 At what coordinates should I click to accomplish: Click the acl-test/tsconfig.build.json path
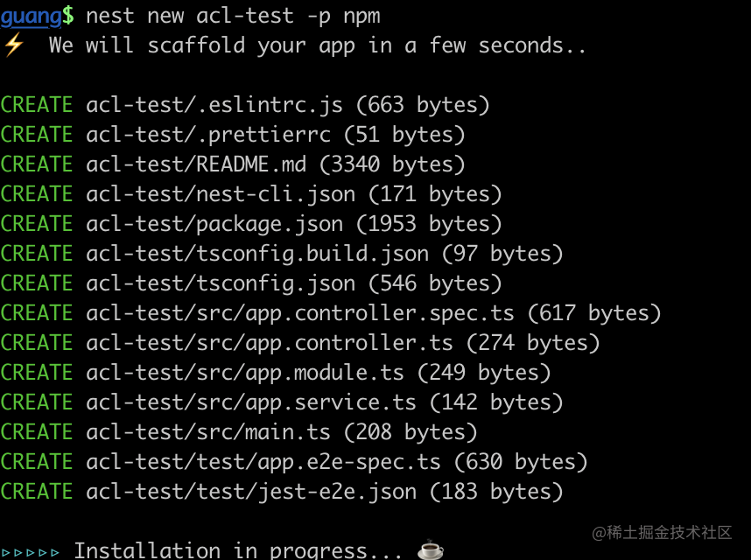[x=257, y=254]
